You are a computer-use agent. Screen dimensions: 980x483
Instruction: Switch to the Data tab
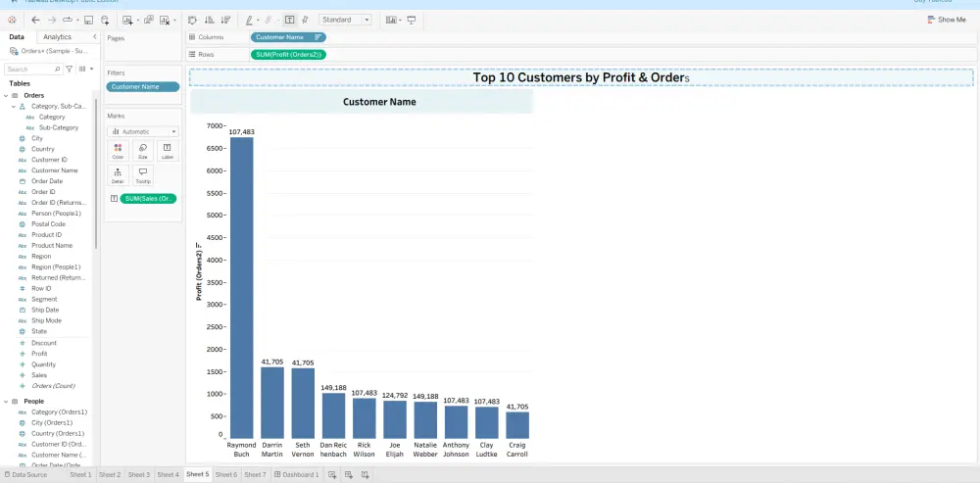tap(17, 37)
